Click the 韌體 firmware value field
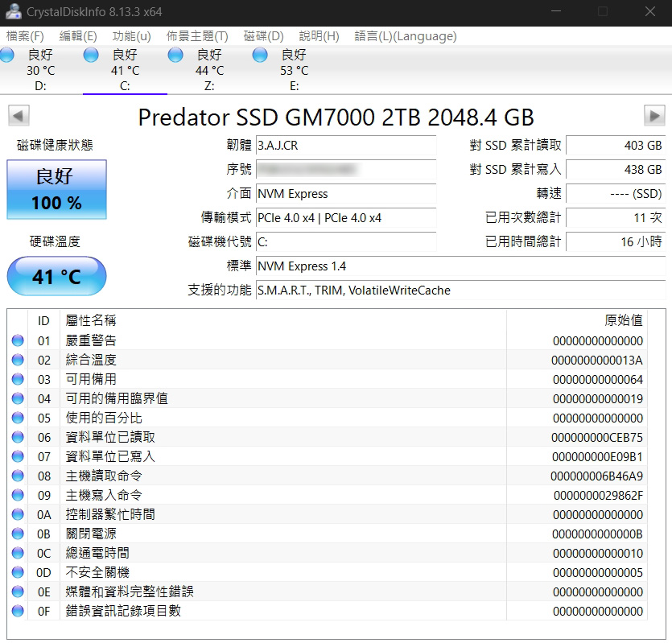 click(345, 146)
